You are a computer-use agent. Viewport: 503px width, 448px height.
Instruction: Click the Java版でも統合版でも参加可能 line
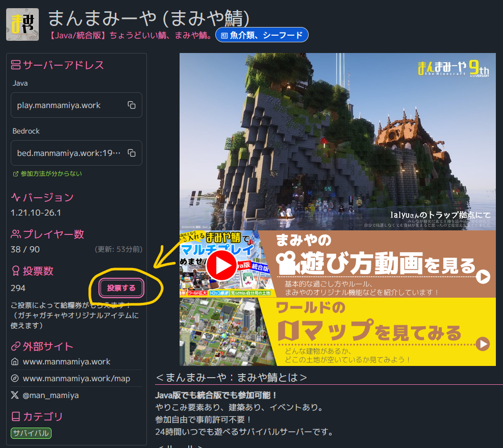pyautogui.click(x=216, y=395)
